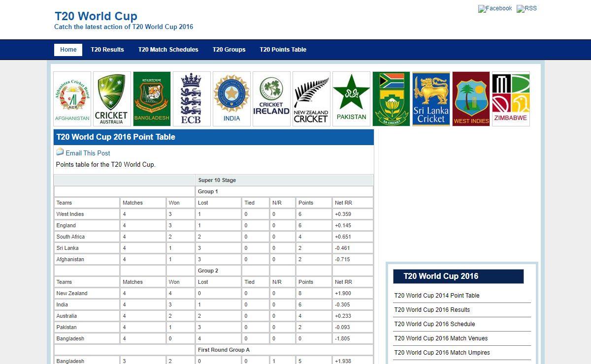Open the South Africa cricket logo
This screenshot has height=364, width=591.
391,99
